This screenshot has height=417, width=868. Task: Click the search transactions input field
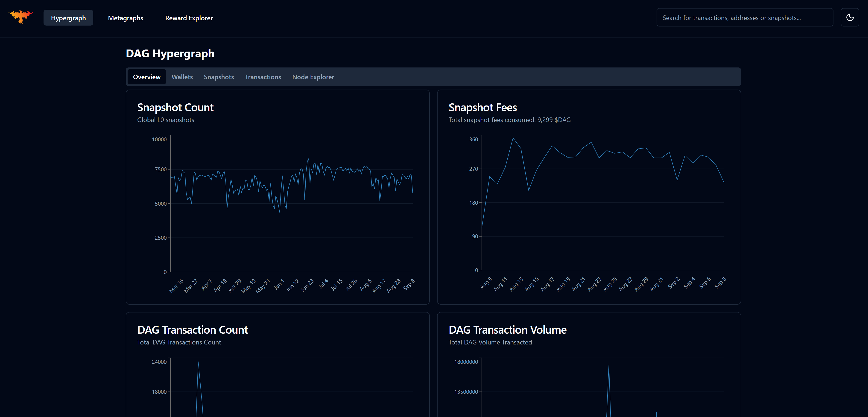(x=744, y=18)
